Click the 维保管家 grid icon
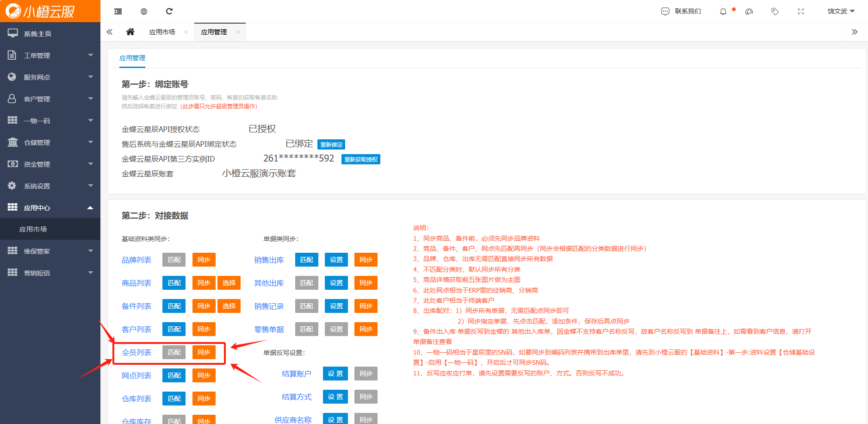 (12, 251)
